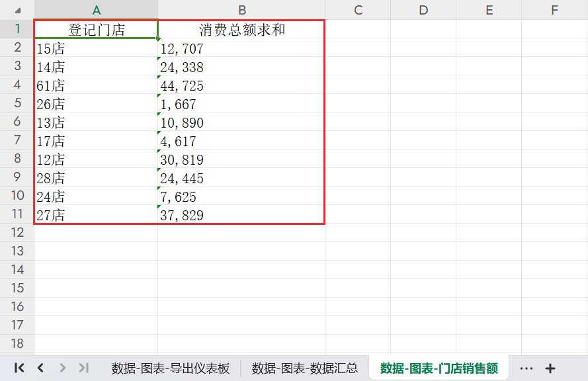The width and height of the screenshot is (588, 381).
Task: Select column E header
Action: pos(489,10)
